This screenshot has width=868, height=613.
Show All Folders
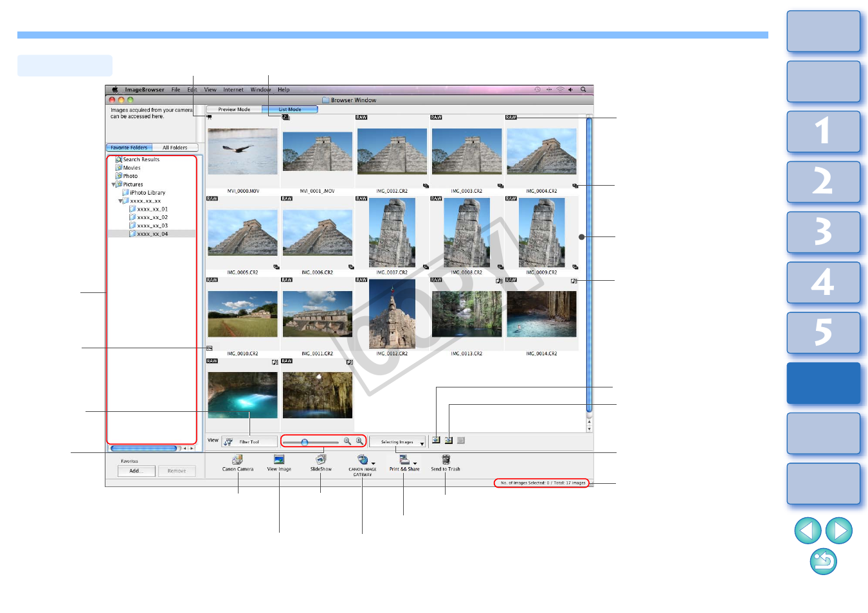pos(175,148)
